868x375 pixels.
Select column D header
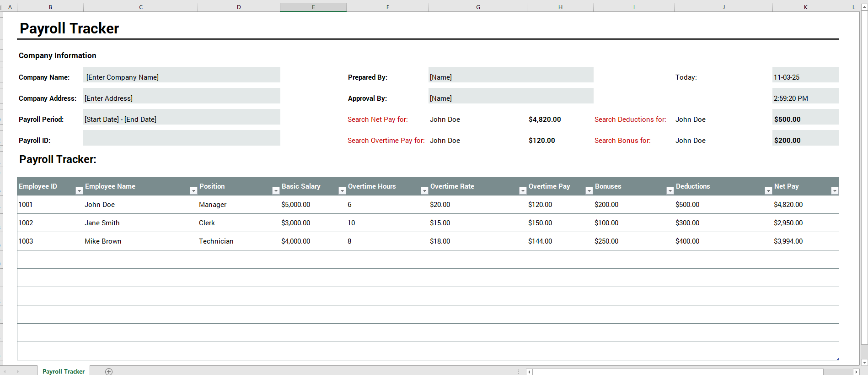pos(239,7)
